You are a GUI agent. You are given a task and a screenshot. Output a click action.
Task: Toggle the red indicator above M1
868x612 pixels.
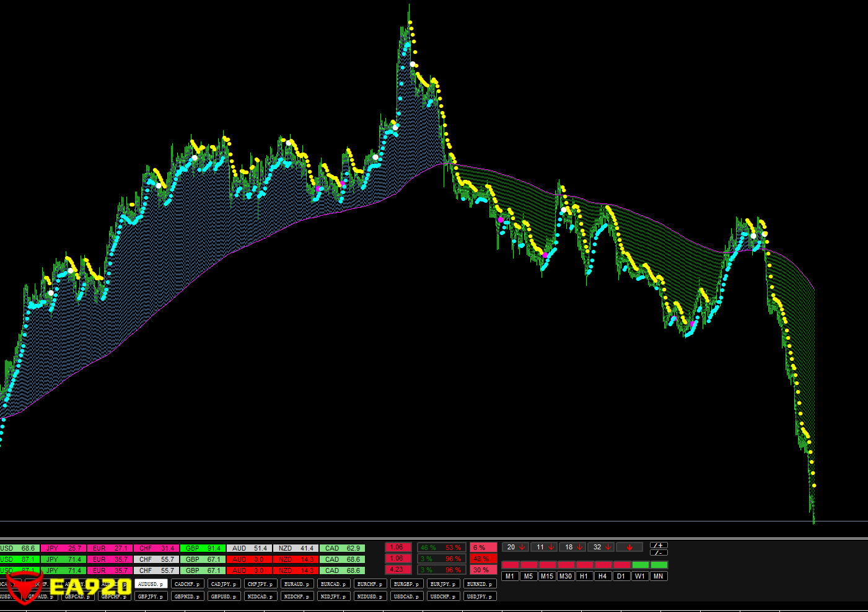[x=510, y=565]
